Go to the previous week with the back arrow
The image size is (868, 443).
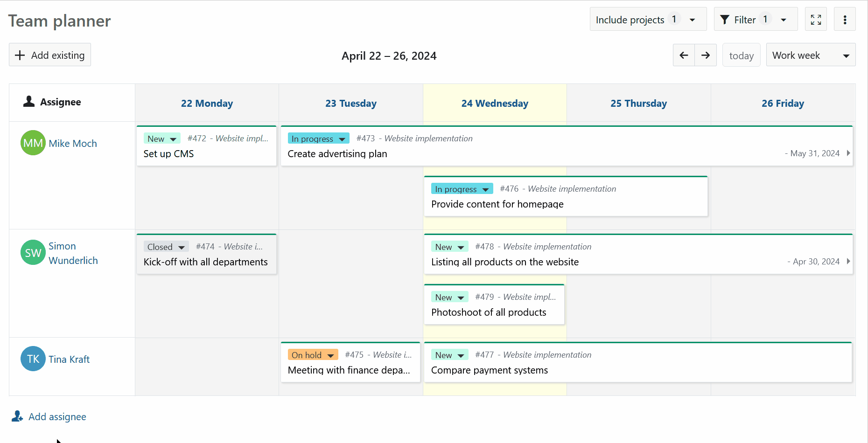pyautogui.click(x=683, y=55)
